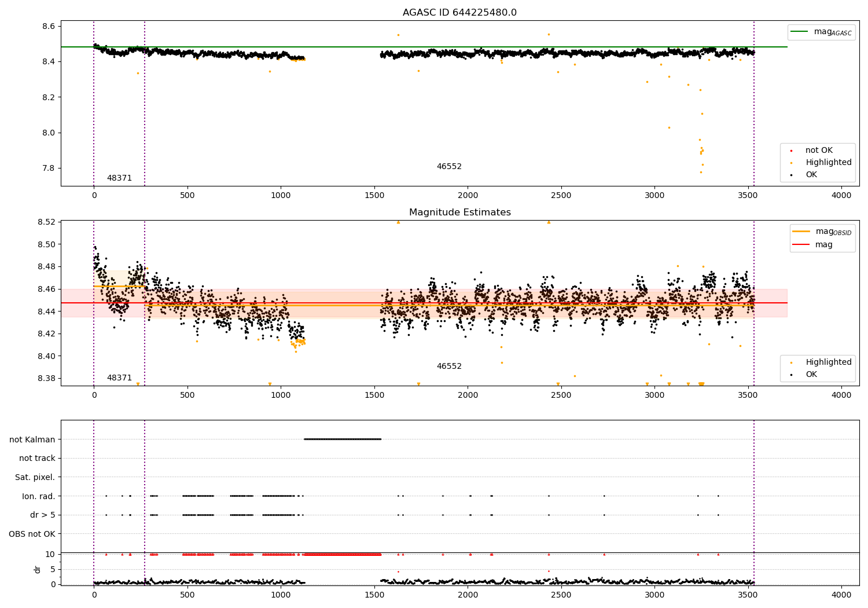This screenshot has width=868, height=608.
Task: Select y-axis tick 8.0 in top panel
Action: (49, 133)
